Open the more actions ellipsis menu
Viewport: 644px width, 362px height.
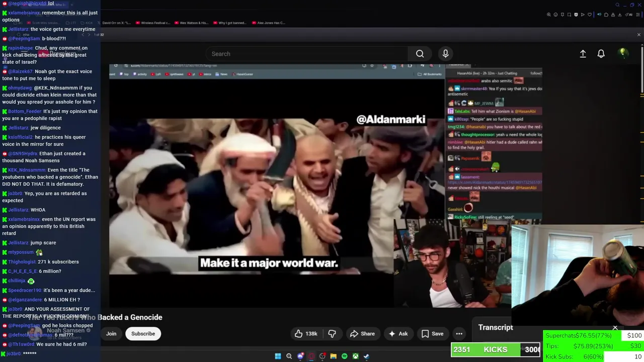click(459, 334)
